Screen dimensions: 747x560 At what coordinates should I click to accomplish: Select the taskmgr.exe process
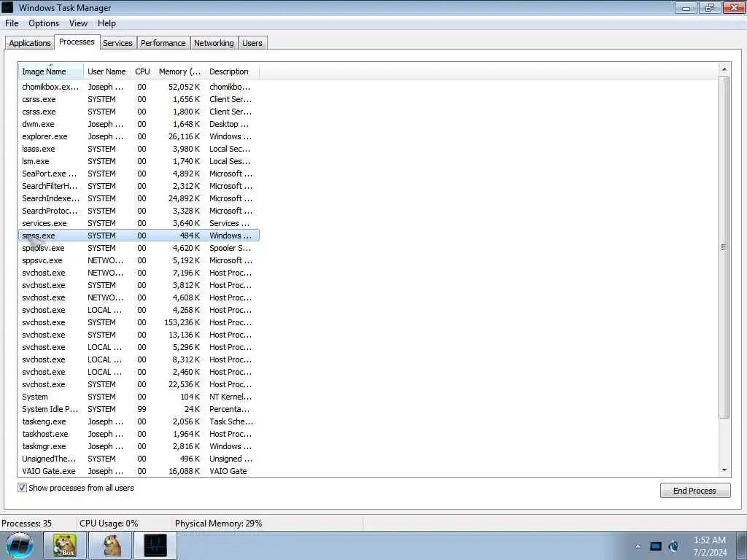139,446
